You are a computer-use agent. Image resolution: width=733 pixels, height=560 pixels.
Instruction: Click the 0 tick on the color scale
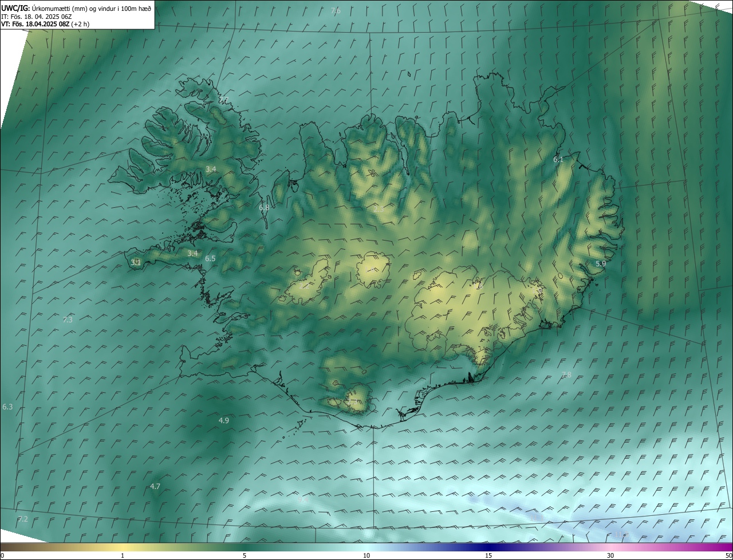tap(2, 555)
